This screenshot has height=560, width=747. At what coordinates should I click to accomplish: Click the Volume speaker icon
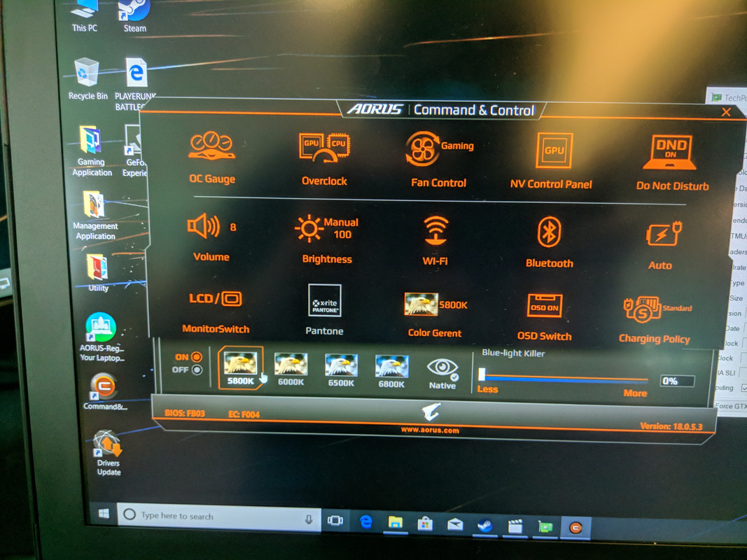[204, 225]
